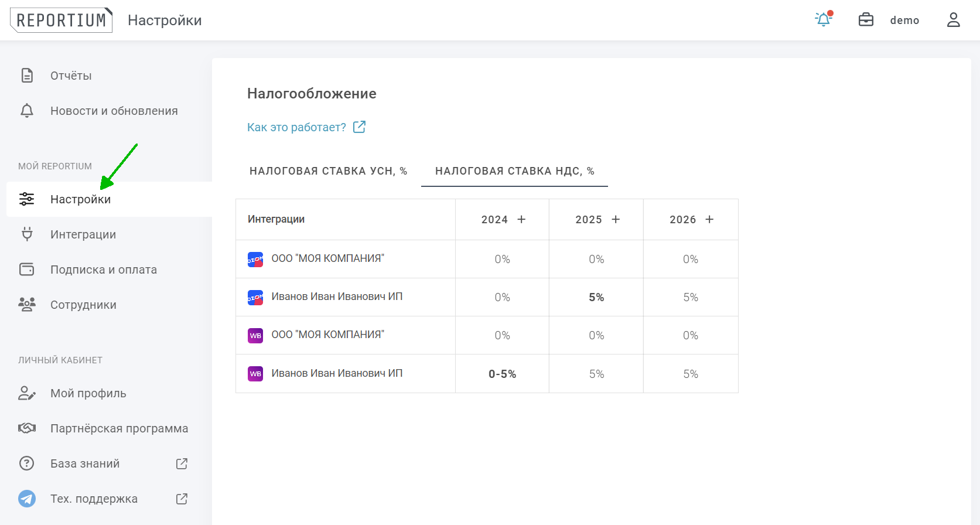980x525 pixels.
Task: Click the WB icon for Иванов Иван Иванович ИП
Action: (255, 374)
